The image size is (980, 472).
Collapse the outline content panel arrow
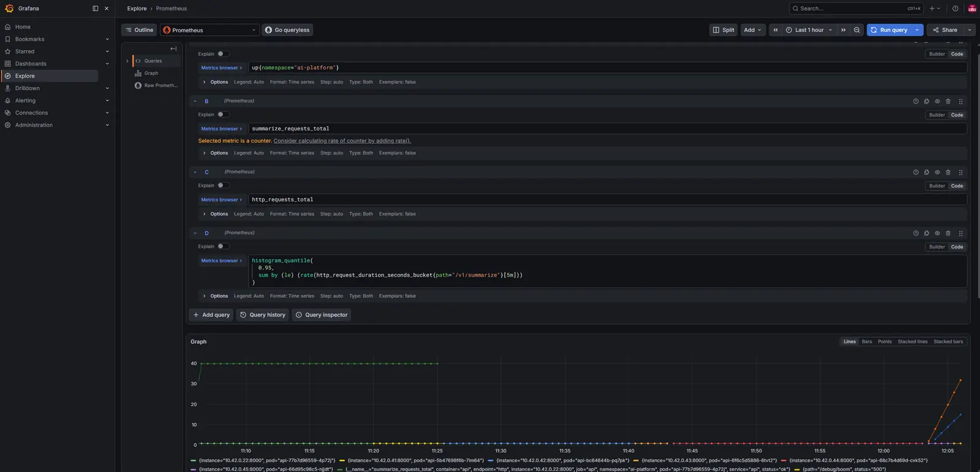pyautogui.click(x=173, y=49)
